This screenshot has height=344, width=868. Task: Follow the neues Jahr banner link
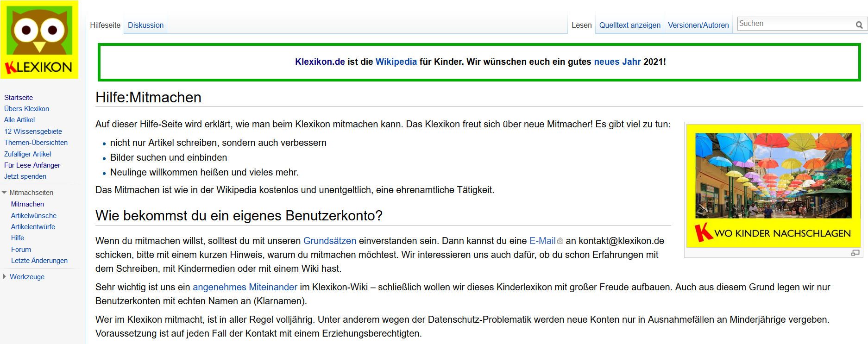[x=617, y=62]
